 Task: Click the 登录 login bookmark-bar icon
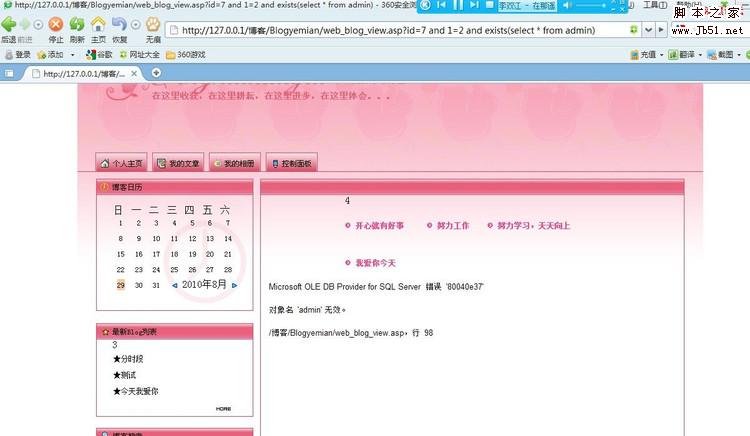point(17,55)
